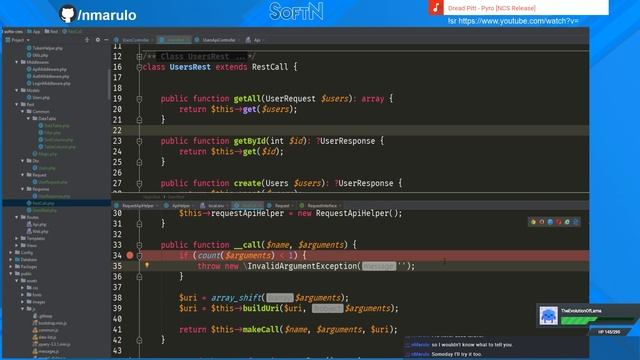Collapse the Middleware folder in project tree
Image resolution: width=640 pixels, height=360 pixels.
pyautogui.click(x=17, y=62)
